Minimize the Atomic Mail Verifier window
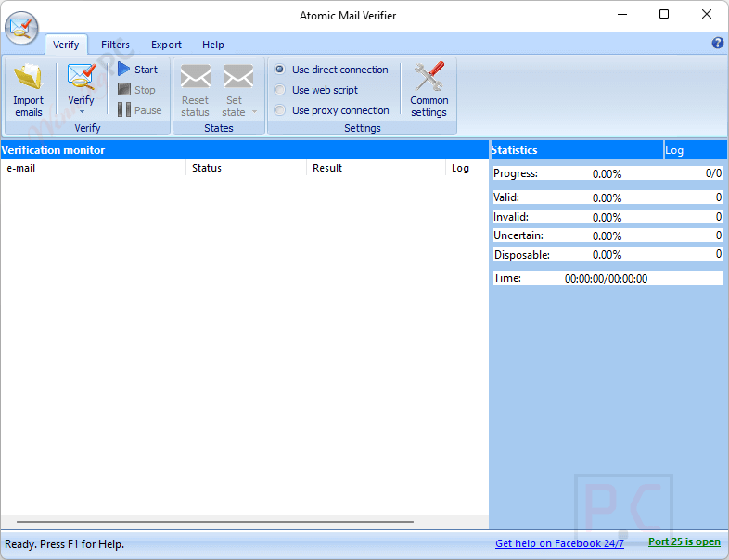Viewport: 729px width, 560px height. click(622, 15)
